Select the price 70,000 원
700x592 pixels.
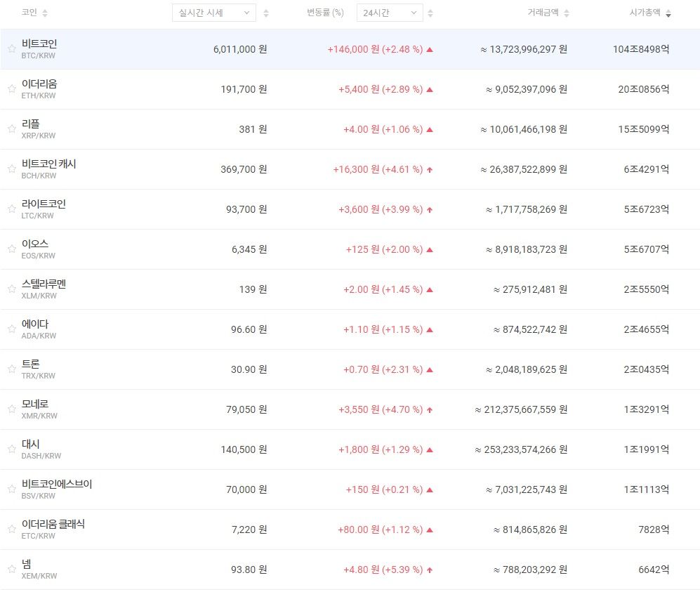pyautogui.click(x=246, y=489)
